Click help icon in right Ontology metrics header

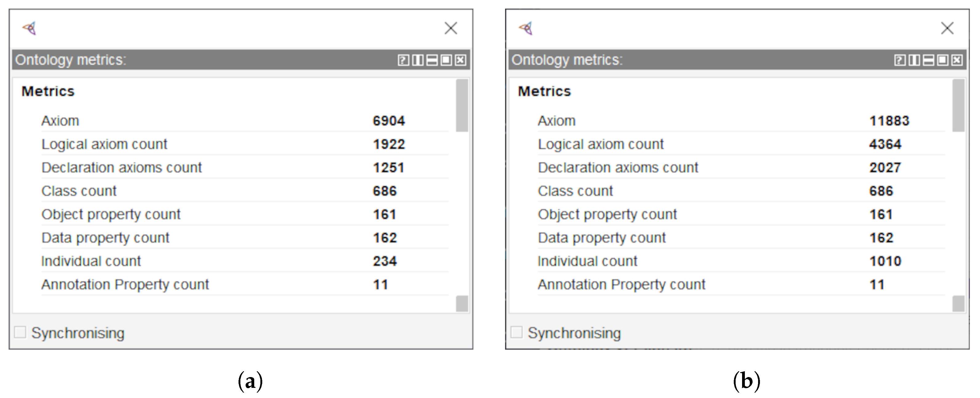[x=900, y=60]
